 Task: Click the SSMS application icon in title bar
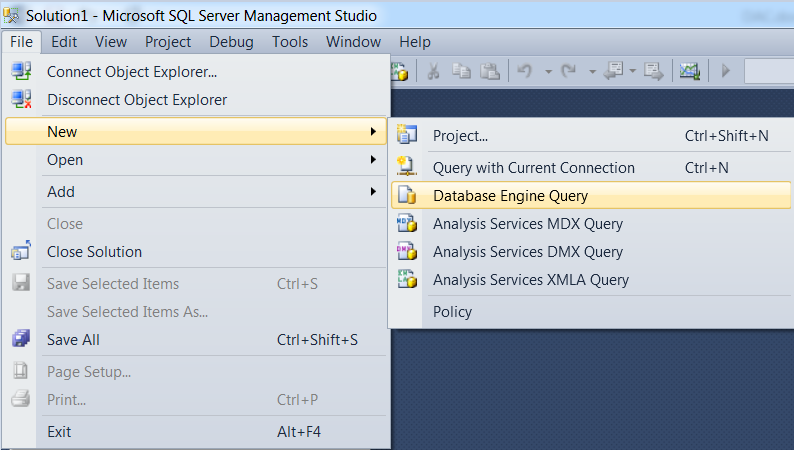click(12, 15)
